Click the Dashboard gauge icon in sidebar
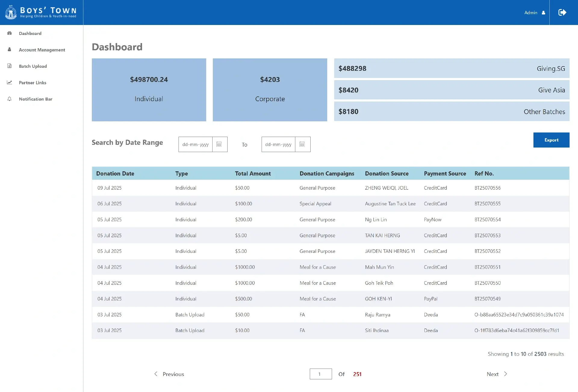The width and height of the screenshot is (578, 392). [9, 33]
